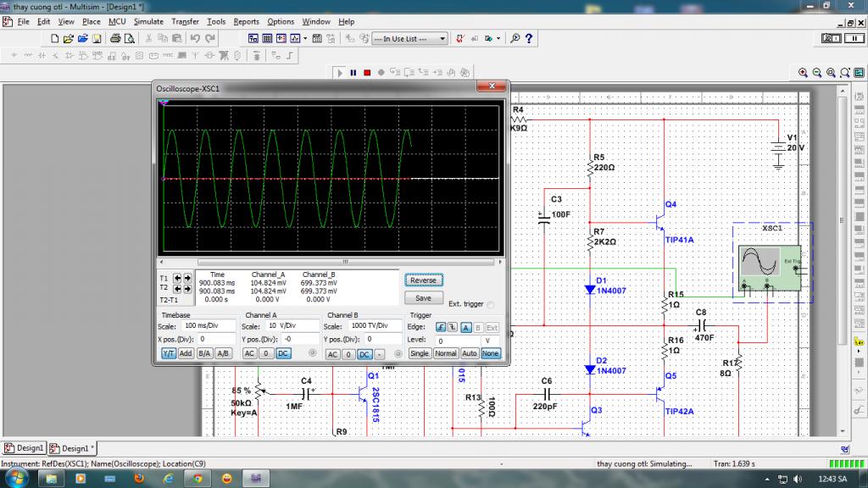Viewport: 868px width, 488px height.
Task: Expand Grapher toolbar dropdown arrow
Action: (305, 39)
